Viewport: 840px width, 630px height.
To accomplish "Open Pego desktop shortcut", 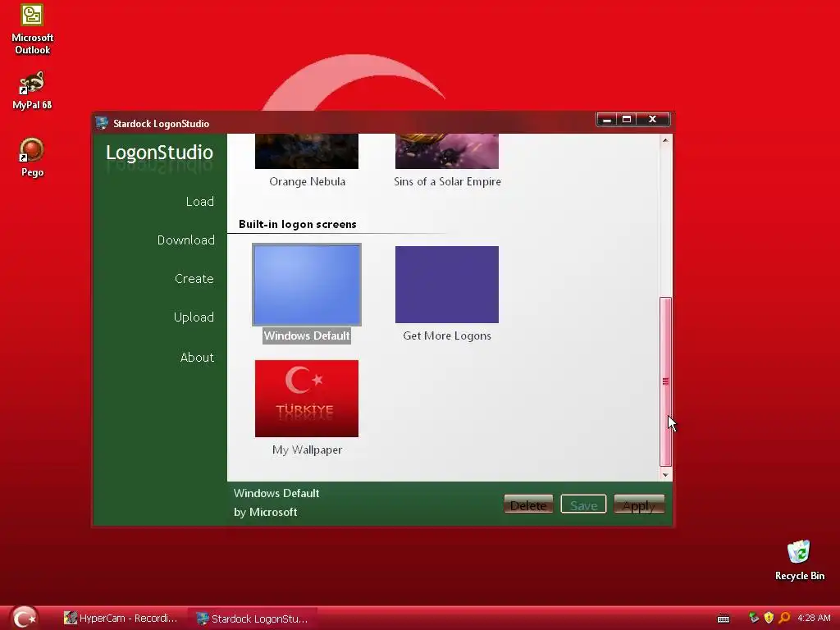I will (x=32, y=157).
